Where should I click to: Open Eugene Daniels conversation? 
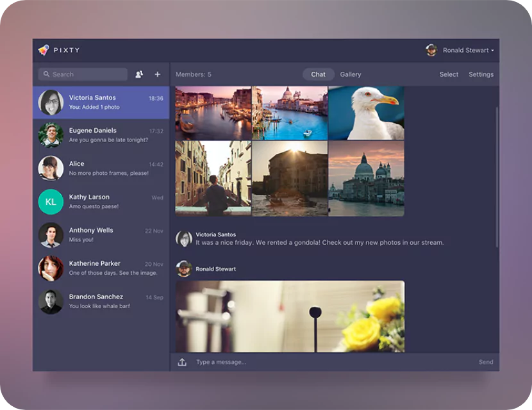point(101,135)
